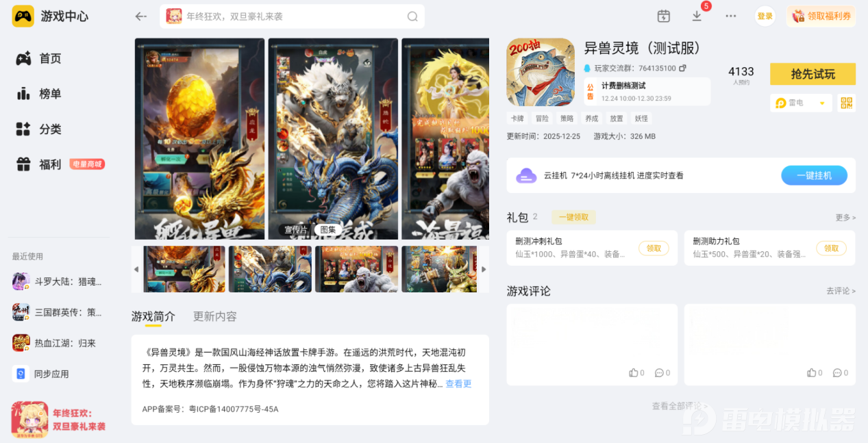Switch to the 更新内容 tab

click(x=214, y=316)
